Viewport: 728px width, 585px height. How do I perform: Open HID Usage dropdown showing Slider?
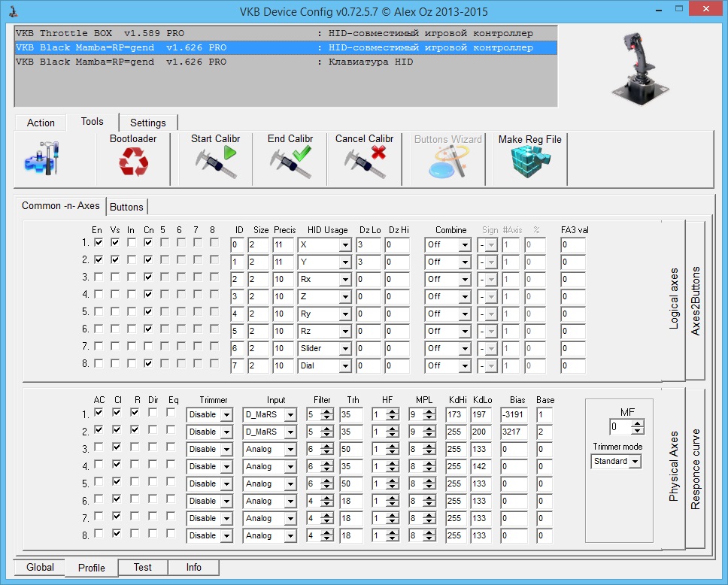[x=345, y=349]
